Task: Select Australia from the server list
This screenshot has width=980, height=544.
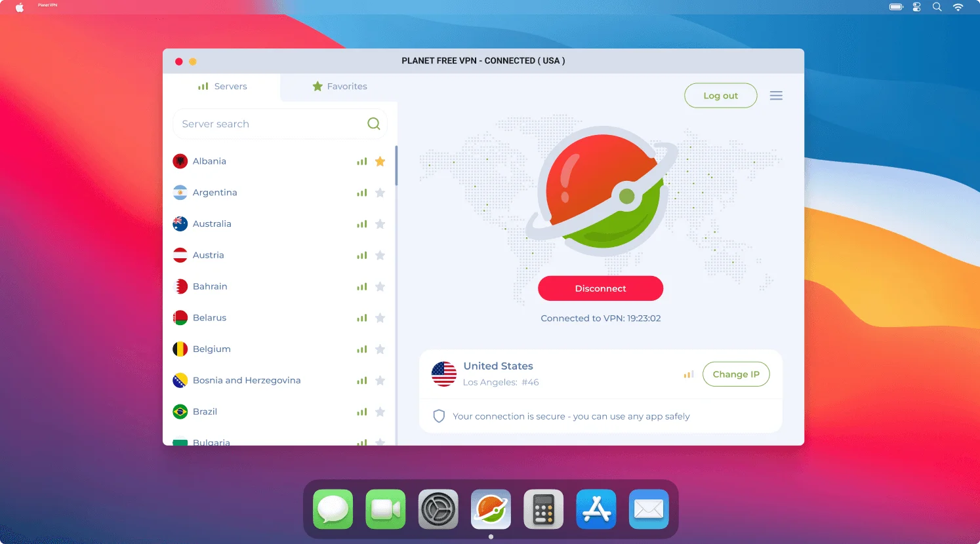Action: 212,224
